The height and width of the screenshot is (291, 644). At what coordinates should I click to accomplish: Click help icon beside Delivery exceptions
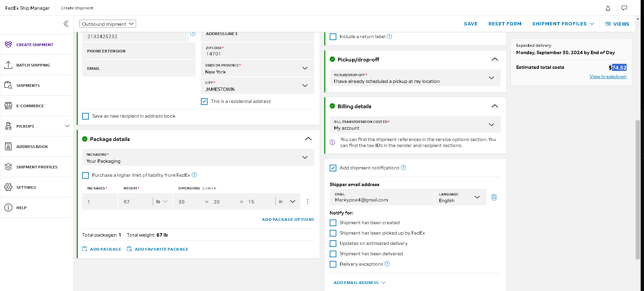(387, 264)
